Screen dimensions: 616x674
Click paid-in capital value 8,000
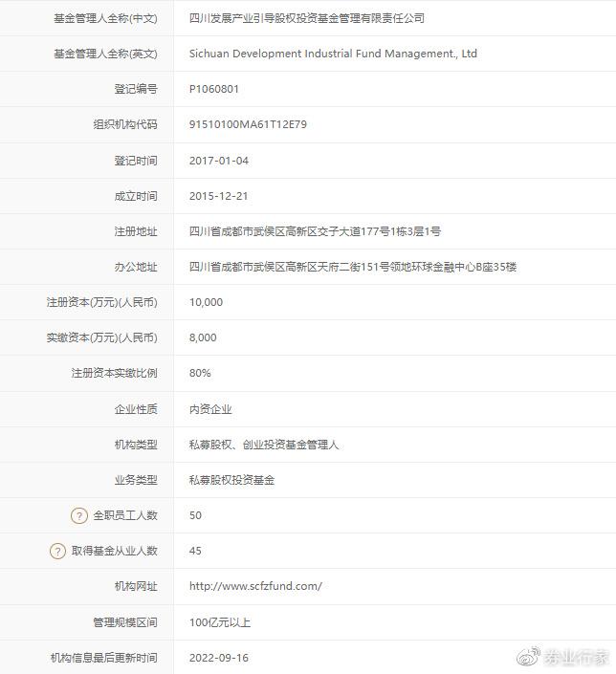203,337
